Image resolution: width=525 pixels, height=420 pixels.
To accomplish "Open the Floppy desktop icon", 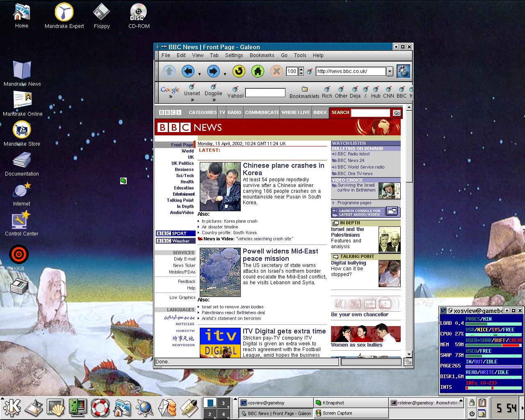I will coord(101,16).
